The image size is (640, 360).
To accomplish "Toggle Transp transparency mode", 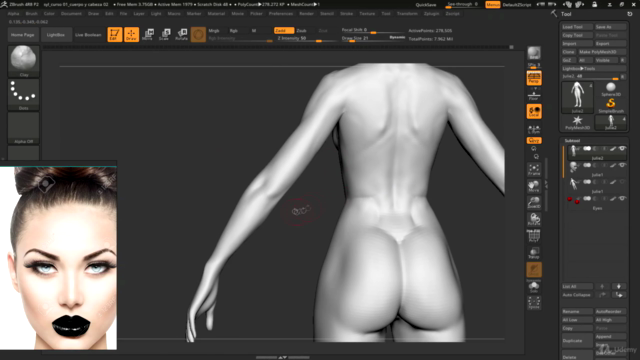I will [x=534, y=253].
